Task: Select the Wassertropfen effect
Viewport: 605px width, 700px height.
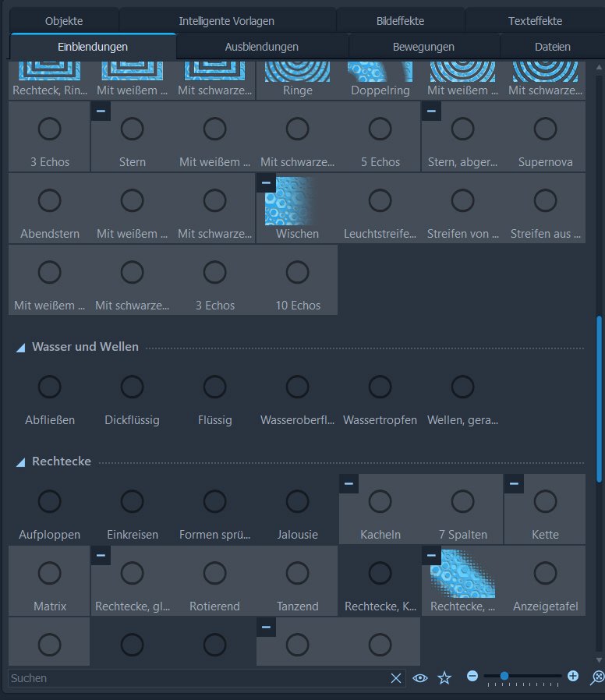Action: 380,397
